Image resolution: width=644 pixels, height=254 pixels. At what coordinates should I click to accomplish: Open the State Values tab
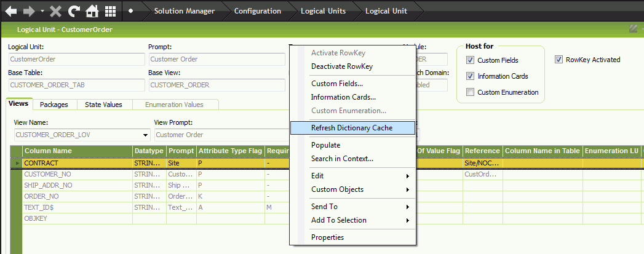tap(103, 105)
